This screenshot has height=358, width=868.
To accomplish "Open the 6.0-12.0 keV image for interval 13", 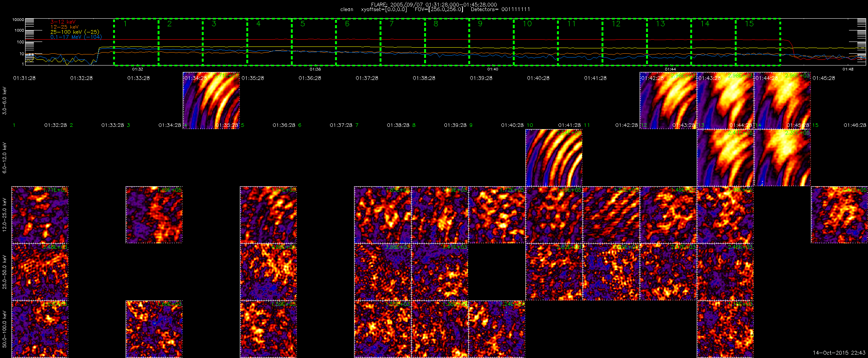I will click(x=725, y=158).
